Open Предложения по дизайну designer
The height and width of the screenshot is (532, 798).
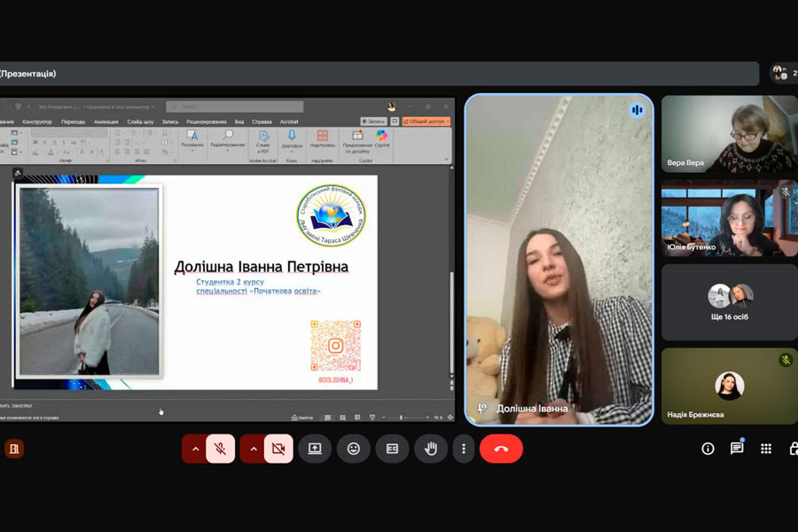(x=357, y=141)
